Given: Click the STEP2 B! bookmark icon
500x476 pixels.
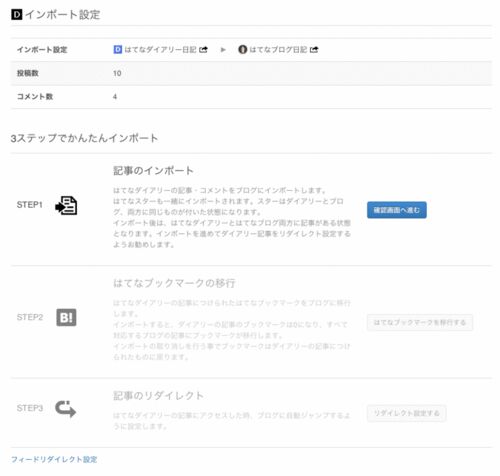Looking at the screenshot, I should click(66, 317).
